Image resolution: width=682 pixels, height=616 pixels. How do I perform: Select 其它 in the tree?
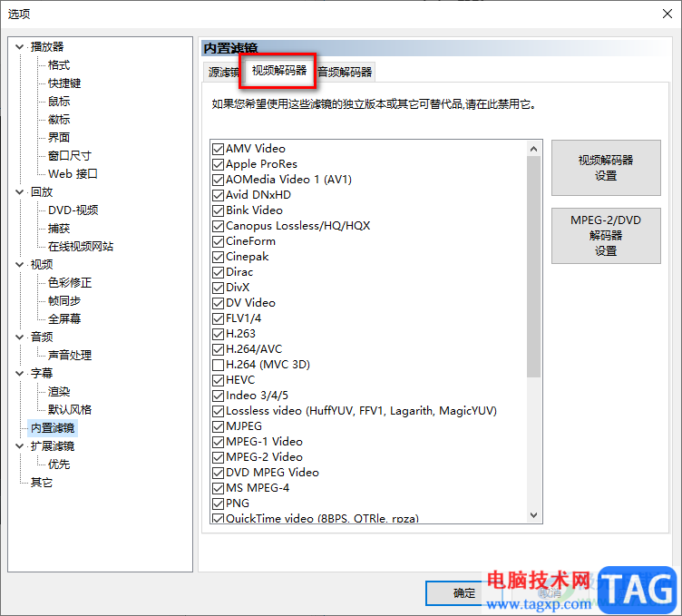click(42, 482)
